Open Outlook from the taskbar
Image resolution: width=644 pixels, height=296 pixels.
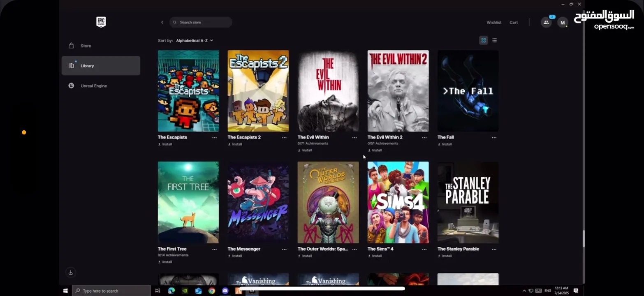[198, 291]
